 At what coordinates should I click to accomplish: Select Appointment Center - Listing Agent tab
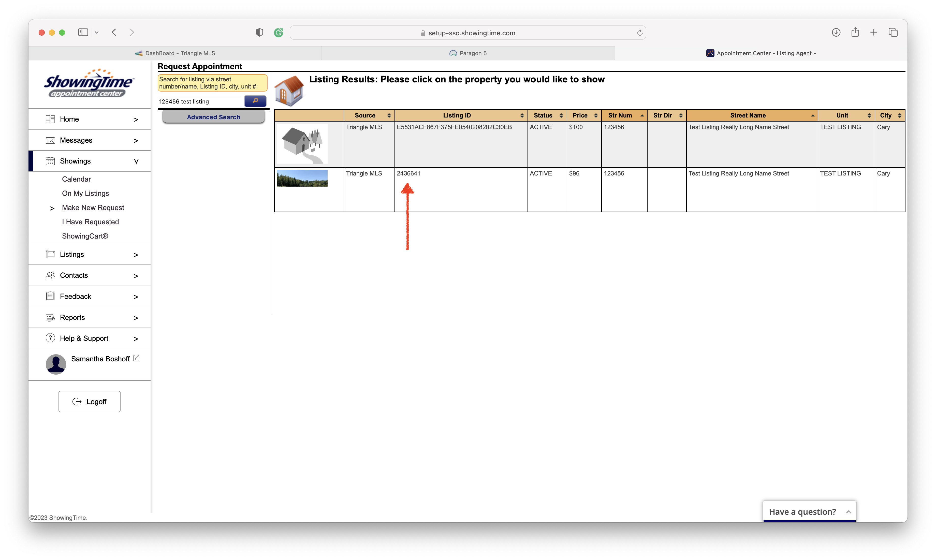click(x=761, y=53)
